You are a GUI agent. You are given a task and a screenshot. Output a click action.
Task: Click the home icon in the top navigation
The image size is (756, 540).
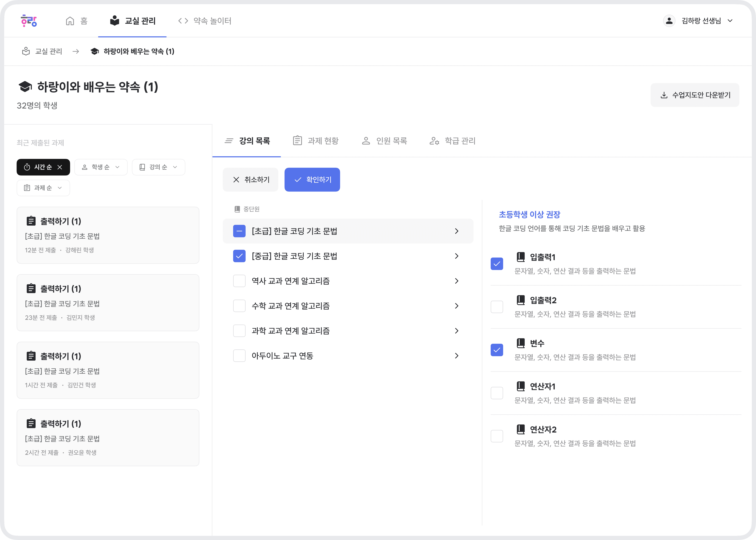pyautogui.click(x=70, y=21)
